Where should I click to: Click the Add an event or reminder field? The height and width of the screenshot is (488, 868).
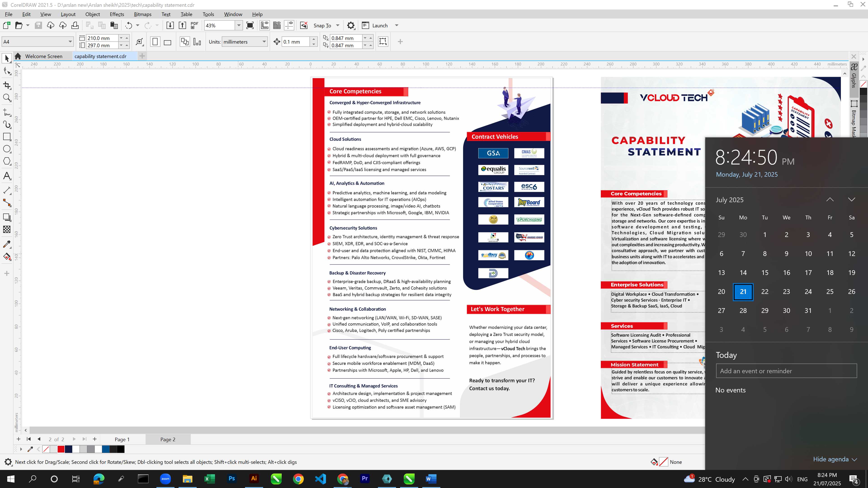point(786,371)
